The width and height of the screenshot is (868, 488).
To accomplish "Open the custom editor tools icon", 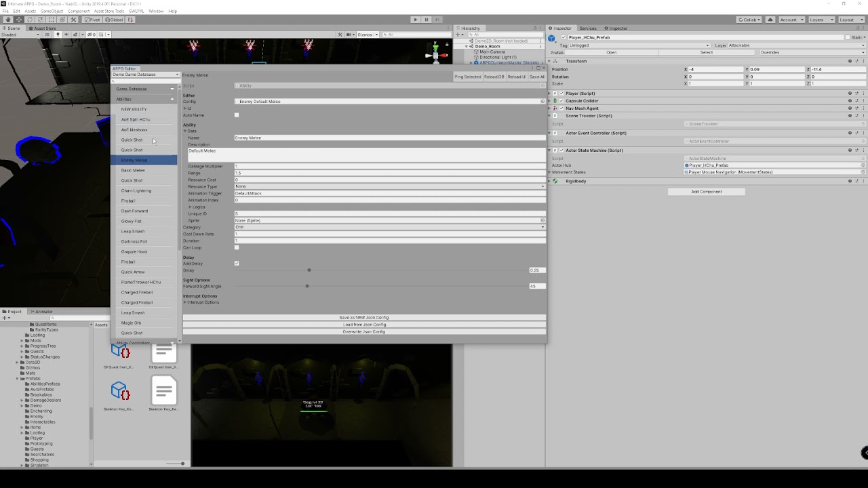I will [74, 20].
